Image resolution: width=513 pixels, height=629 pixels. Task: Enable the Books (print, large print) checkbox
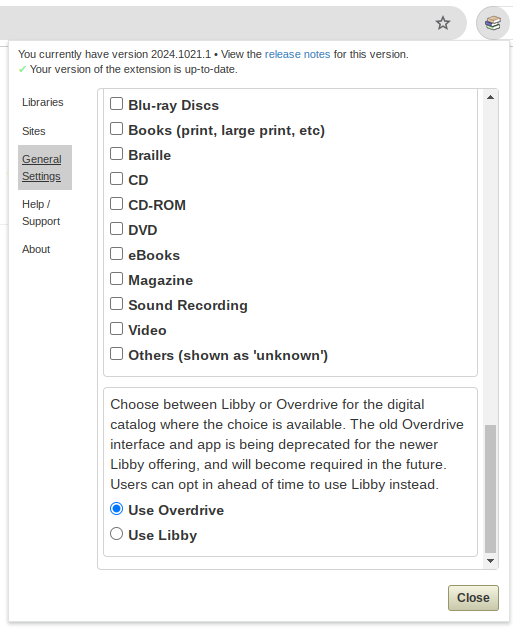tap(116, 129)
